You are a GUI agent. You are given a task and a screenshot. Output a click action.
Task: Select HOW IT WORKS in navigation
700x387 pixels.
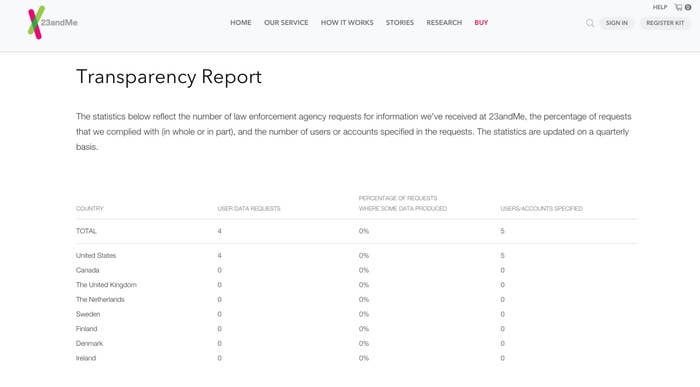[x=347, y=22]
